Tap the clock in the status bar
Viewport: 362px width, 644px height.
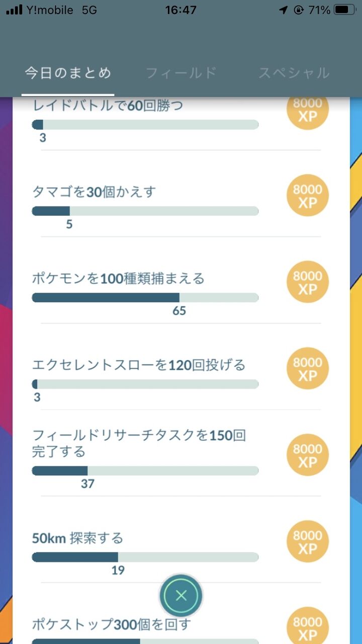pyautogui.click(x=181, y=10)
